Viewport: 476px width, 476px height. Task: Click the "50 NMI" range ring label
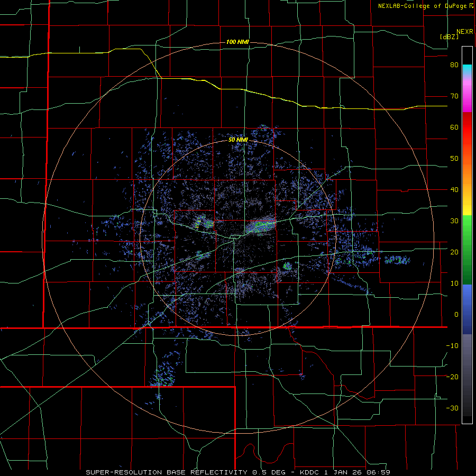239,140
